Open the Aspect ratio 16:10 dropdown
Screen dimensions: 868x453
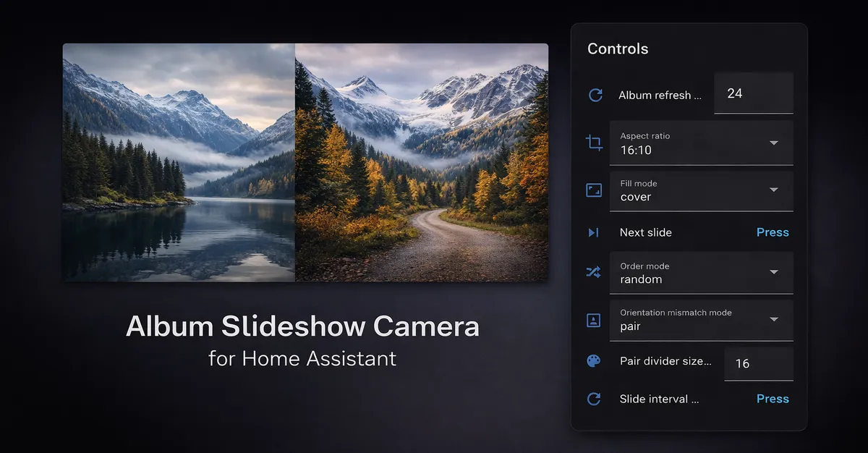[x=702, y=143]
